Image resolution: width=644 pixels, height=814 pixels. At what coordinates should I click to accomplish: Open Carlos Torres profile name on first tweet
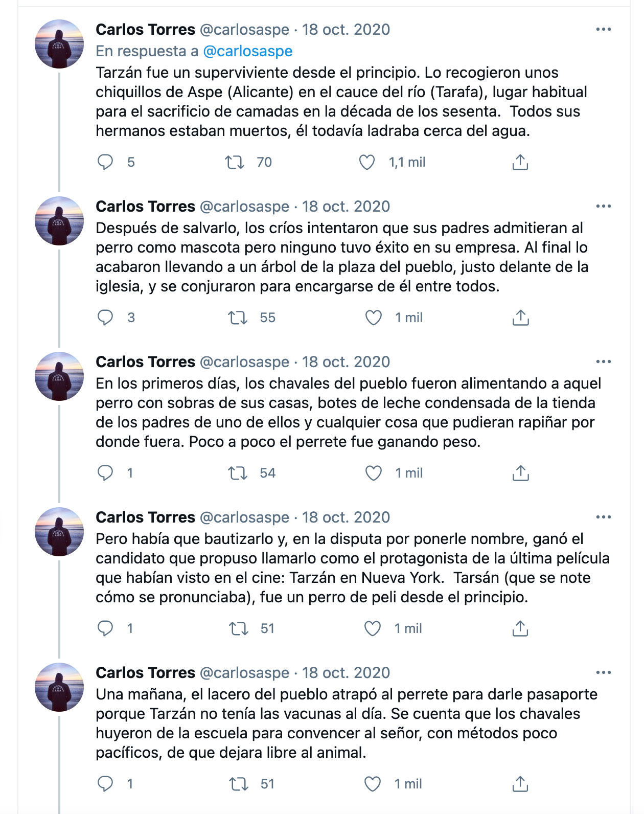pos(146,30)
